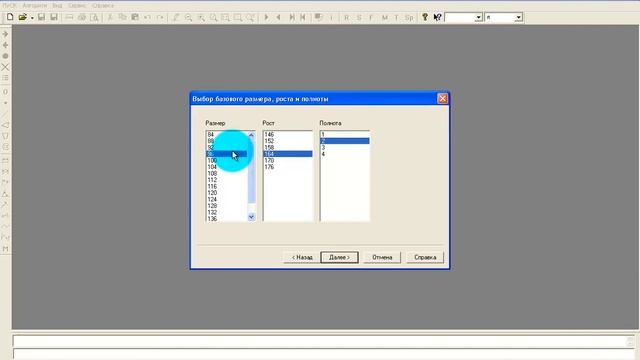Select size 120 in the Размер list
The height and width of the screenshot is (360, 640).
click(x=227, y=193)
